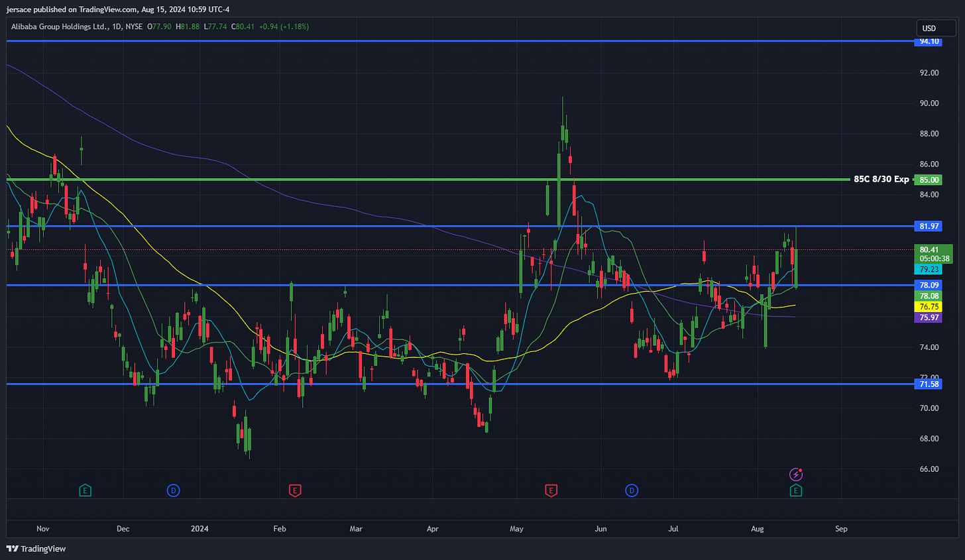Click the cyan 79.23 moving average tag
The width and height of the screenshot is (965, 560).
929,269
